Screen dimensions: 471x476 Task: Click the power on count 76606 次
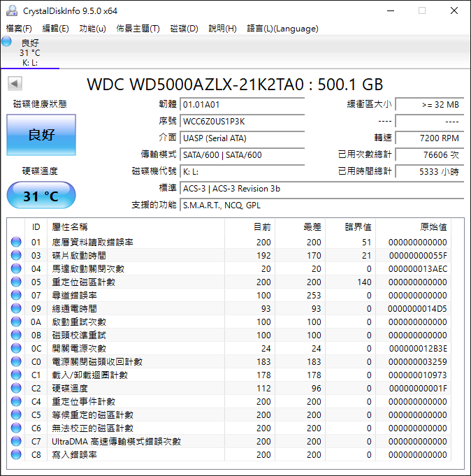[x=430, y=154]
